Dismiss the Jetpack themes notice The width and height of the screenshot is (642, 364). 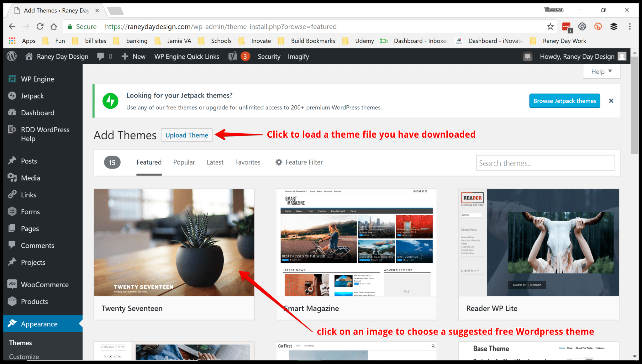611,101
